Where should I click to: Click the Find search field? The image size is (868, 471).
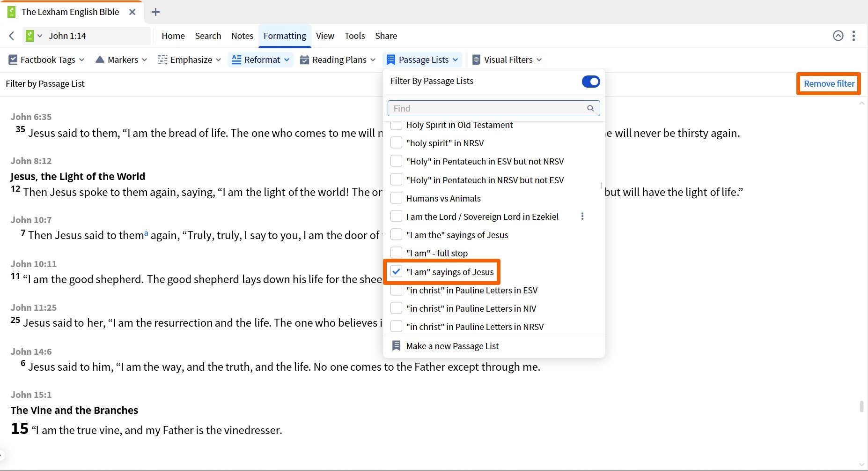tap(493, 108)
